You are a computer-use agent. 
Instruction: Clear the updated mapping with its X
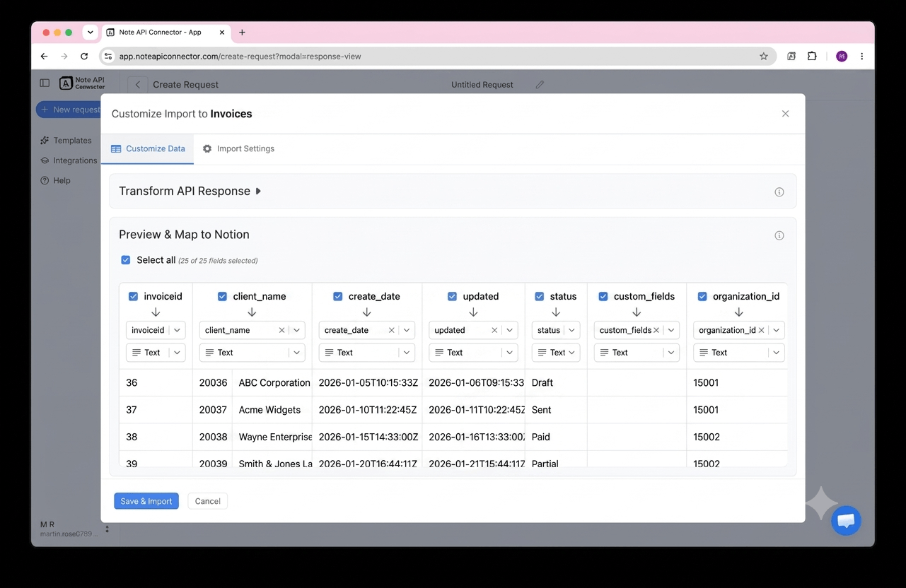[494, 330]
